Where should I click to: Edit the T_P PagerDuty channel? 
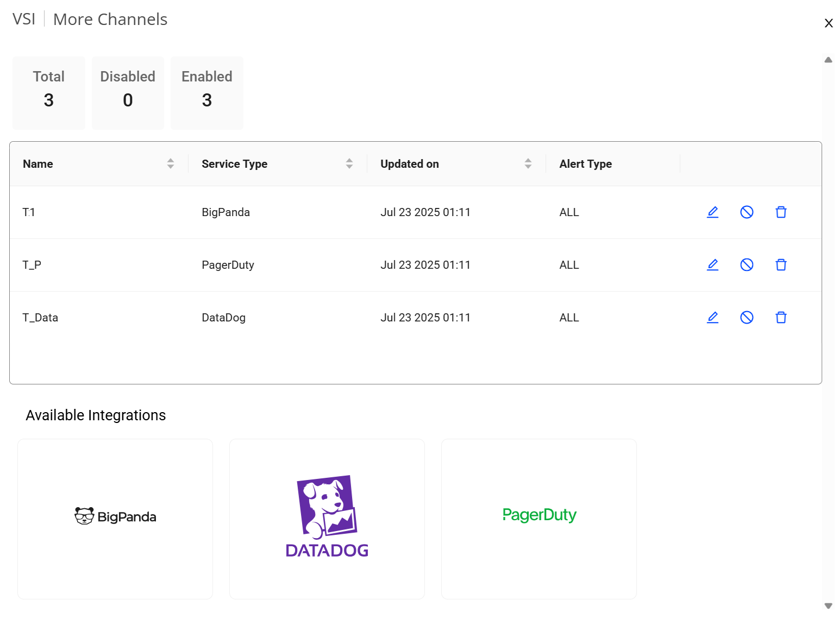(x=712, y=265)
